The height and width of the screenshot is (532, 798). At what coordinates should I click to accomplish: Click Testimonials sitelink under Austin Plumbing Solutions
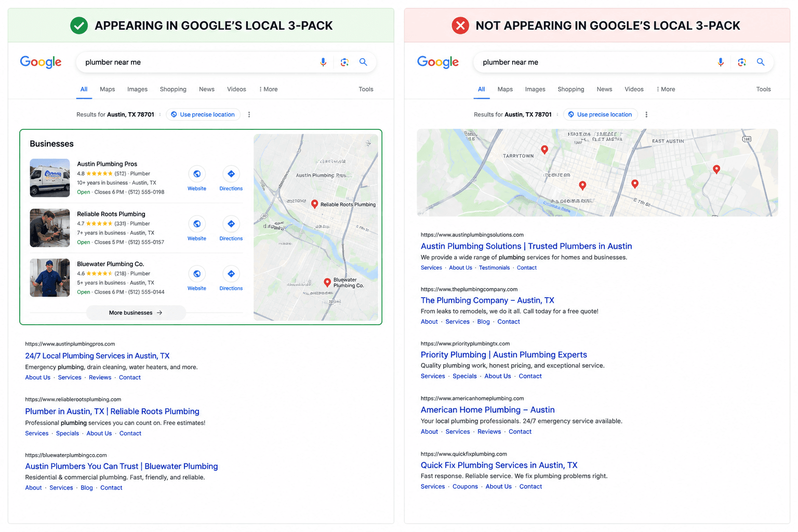[494, 268]
